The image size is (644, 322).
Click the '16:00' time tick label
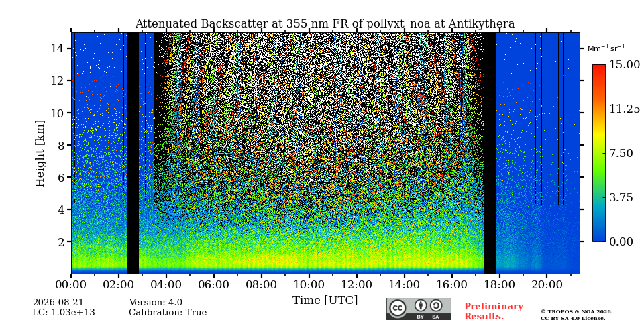451,284
